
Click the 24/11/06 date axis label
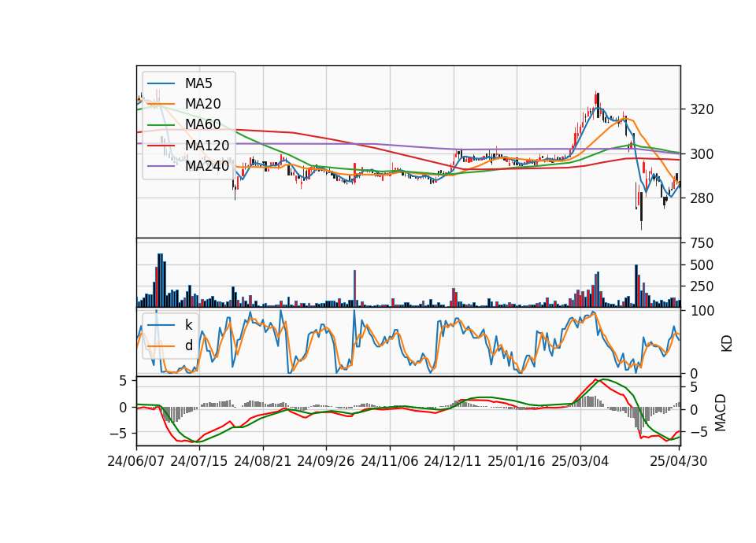pos(389,461)
